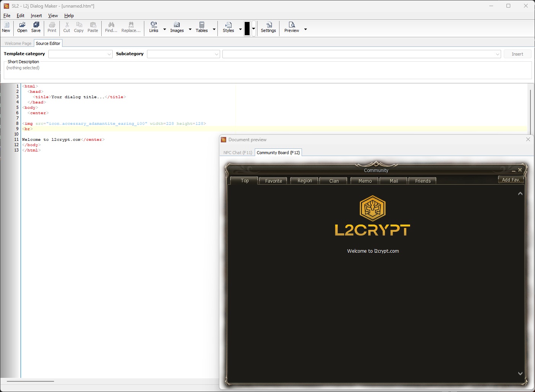
Task: Click the black color swatch in the toolbar
Action: click(247, 29)
